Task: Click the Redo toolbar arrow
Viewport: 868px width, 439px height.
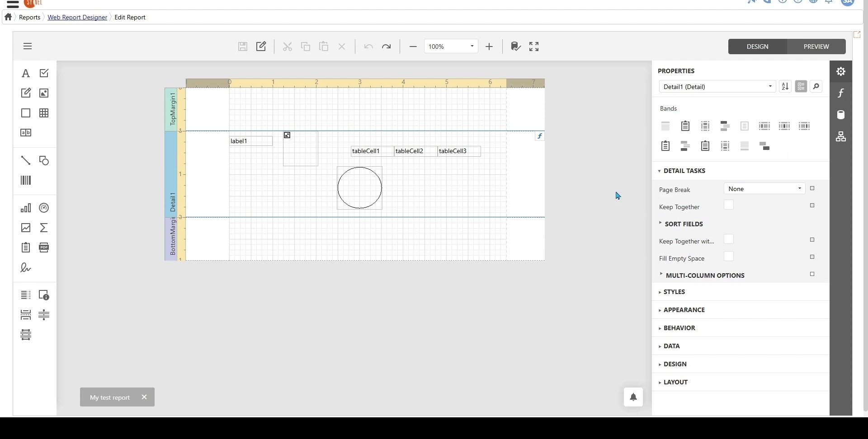Action: click(x=387, y=47)
